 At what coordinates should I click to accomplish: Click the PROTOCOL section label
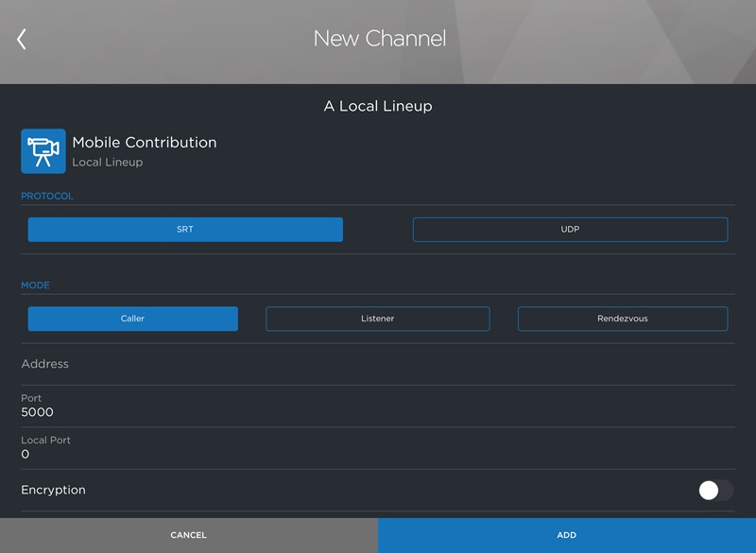tap(45, 196)
